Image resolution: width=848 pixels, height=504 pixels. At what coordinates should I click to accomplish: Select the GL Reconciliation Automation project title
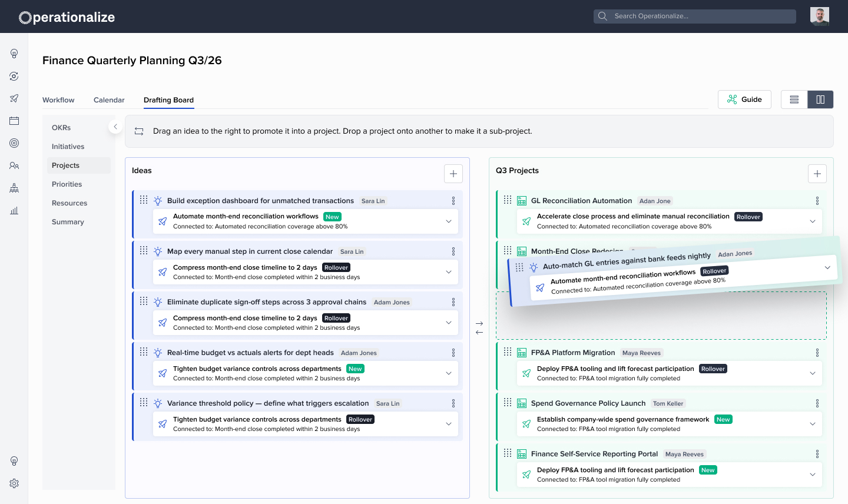[581, 201]
